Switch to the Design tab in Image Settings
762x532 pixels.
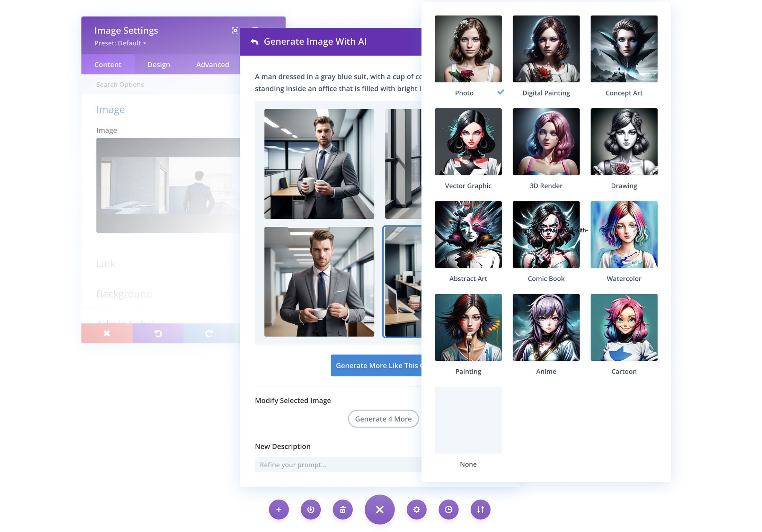coord(159,64)
